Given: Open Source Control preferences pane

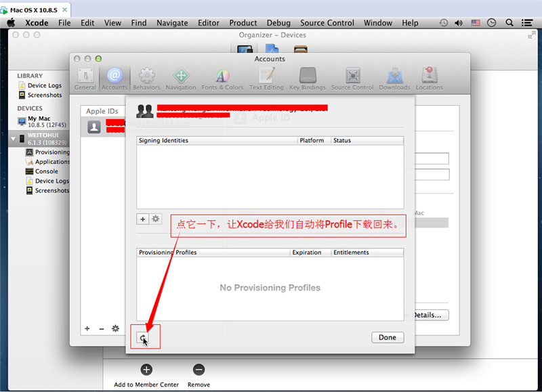Looking at the screenshot, I should [x=352, y=79].
